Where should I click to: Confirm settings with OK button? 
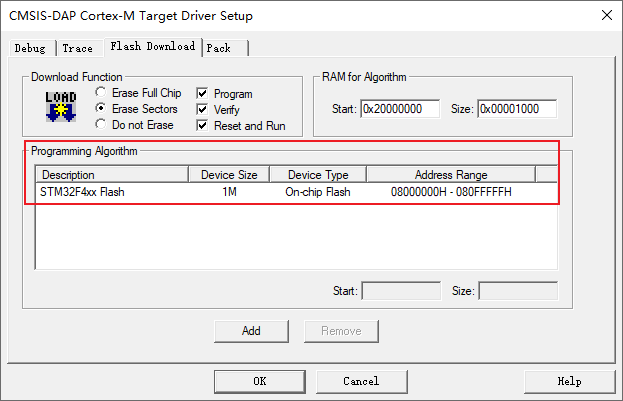(260, 382)
